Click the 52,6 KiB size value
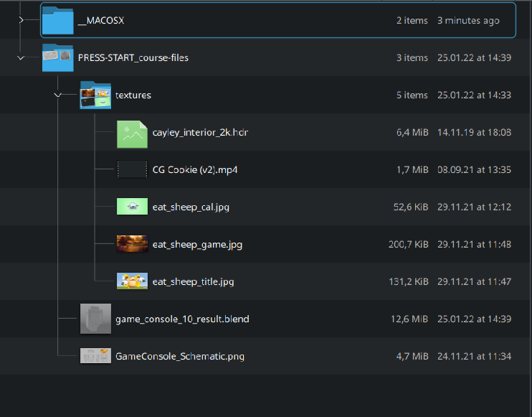Screen dimensions: 532x417 tap(411, 207)
